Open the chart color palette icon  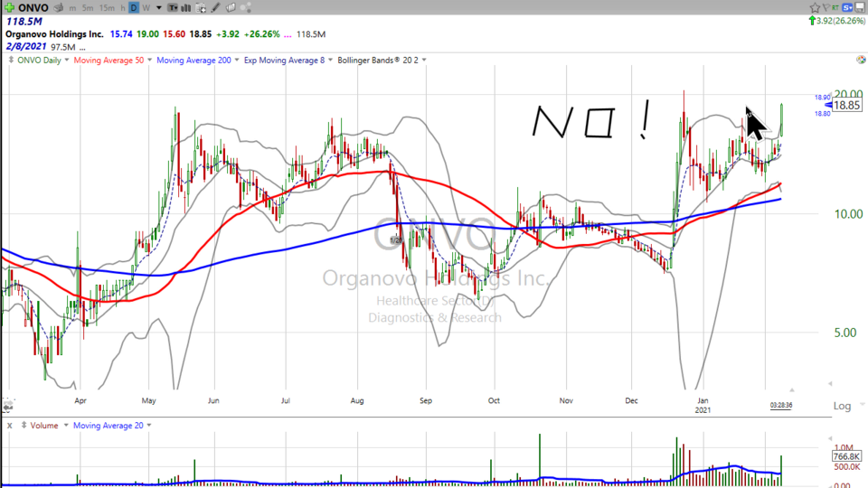861,60
